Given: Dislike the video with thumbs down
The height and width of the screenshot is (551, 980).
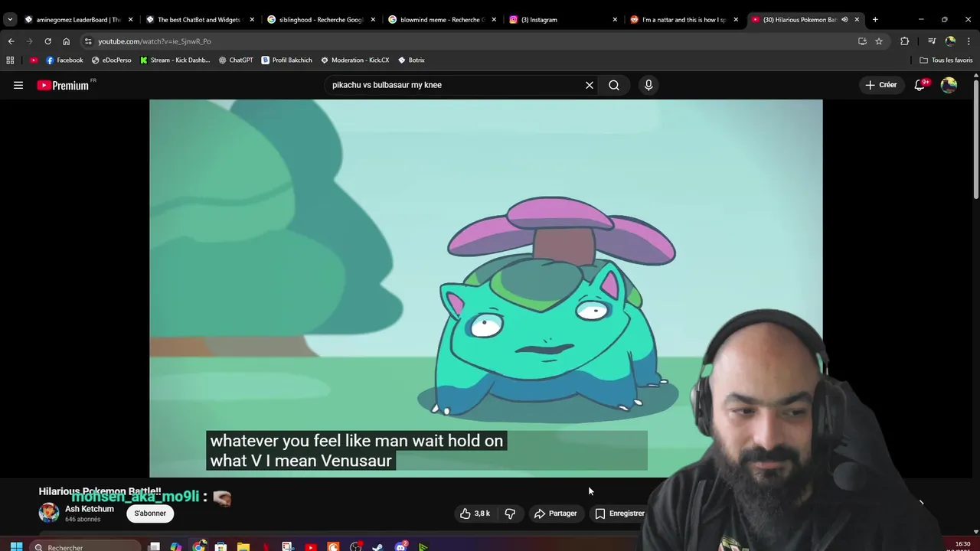Looking at the screenshot, I should click(x=510, y=514).
